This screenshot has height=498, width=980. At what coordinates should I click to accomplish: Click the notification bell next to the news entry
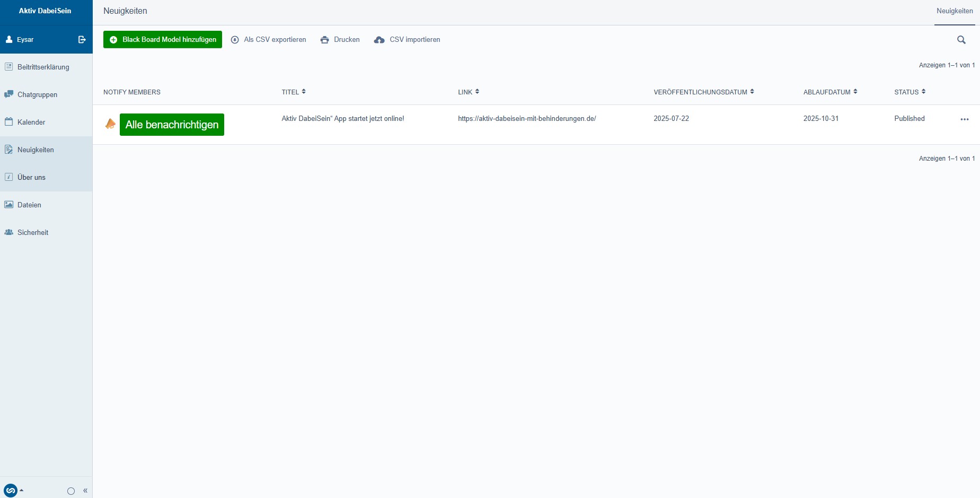point(110,123)
